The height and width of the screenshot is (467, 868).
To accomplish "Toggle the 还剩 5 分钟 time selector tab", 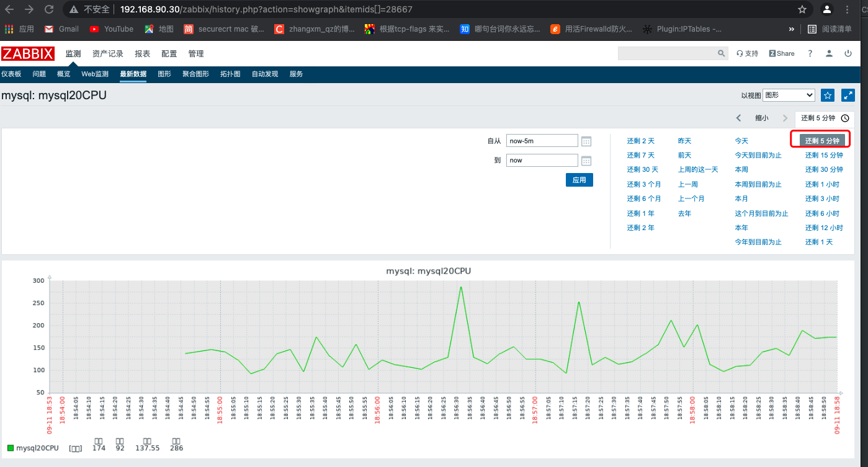I will tap(825, 118).
